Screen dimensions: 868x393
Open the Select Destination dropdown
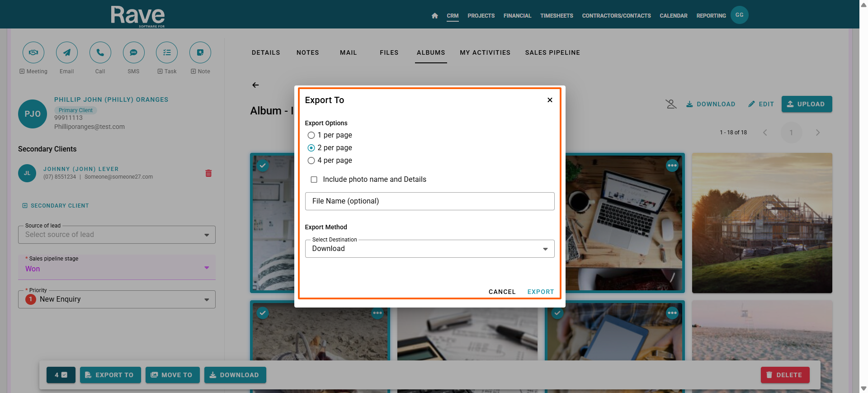(429, 249)
